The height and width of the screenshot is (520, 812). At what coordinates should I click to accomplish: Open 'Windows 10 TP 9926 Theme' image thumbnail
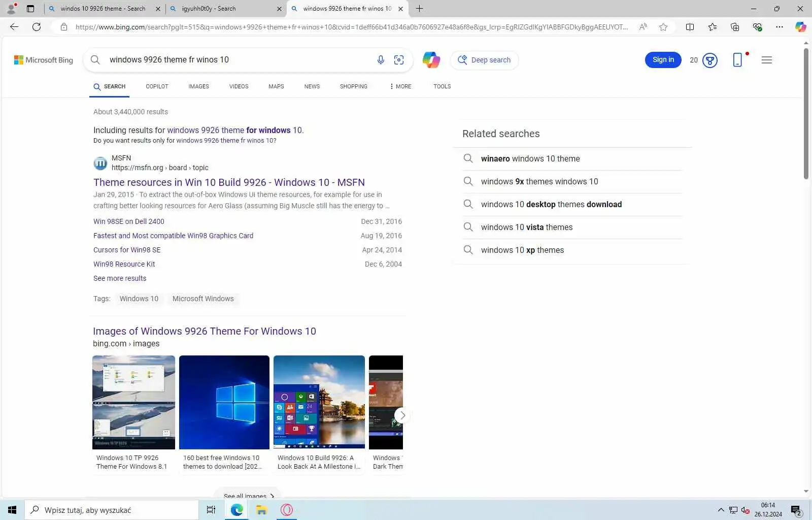[x=133, y=402]
